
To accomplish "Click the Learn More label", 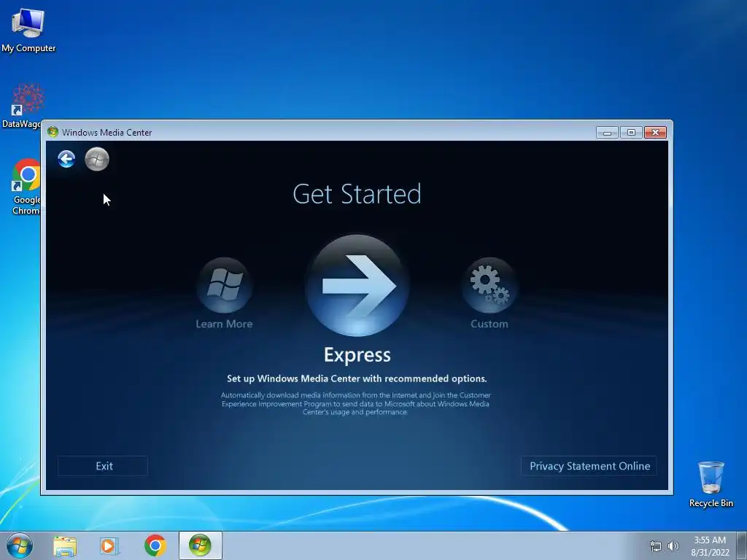I will [225, 324].
